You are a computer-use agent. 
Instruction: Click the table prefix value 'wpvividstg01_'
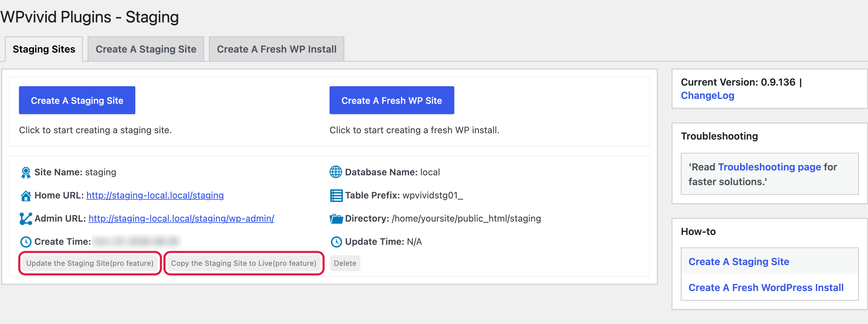click(433, 195)
